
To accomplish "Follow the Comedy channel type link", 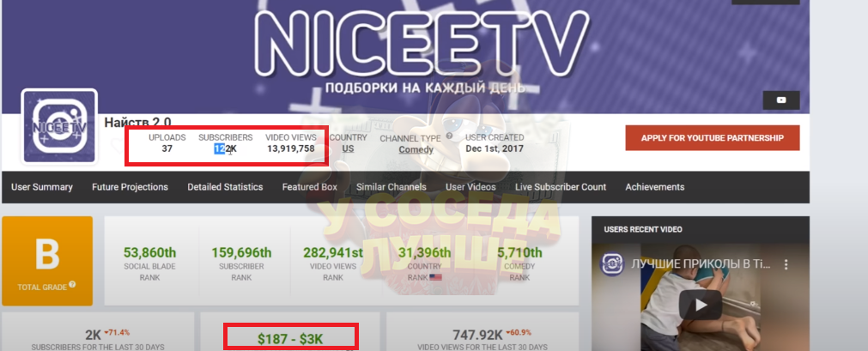I will pyautogui.click(x=416, y=149).
